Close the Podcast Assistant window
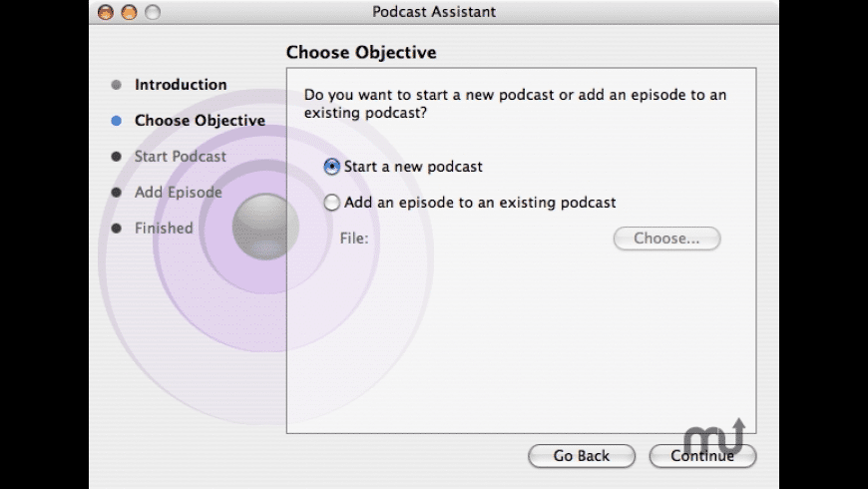Viewport: 868px width, 489px height. point(106,12)
